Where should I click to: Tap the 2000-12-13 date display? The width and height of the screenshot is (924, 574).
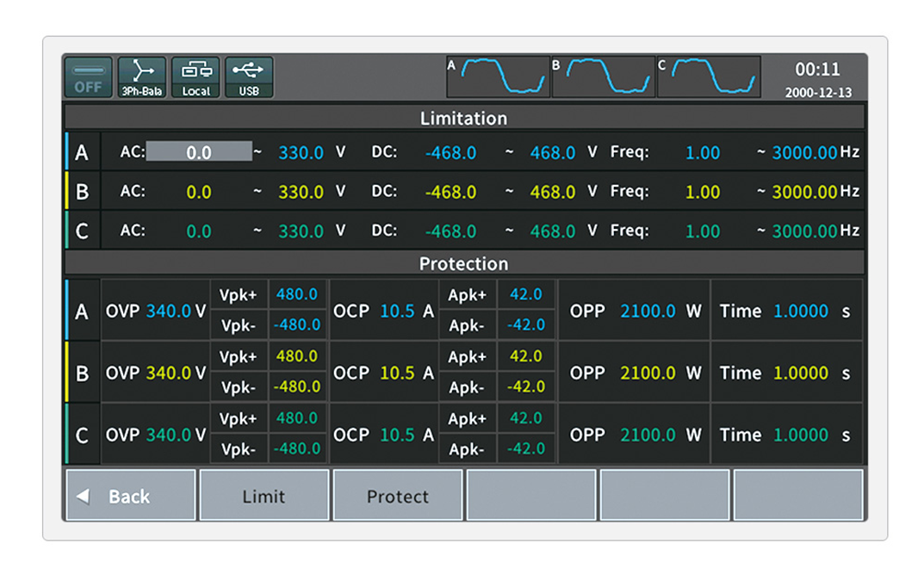click(818, 92)
